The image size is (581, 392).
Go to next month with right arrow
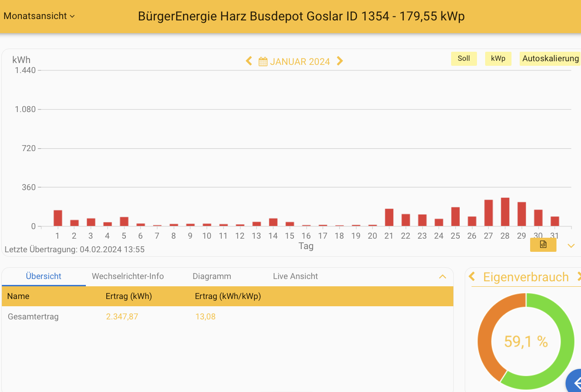(340, 61)
